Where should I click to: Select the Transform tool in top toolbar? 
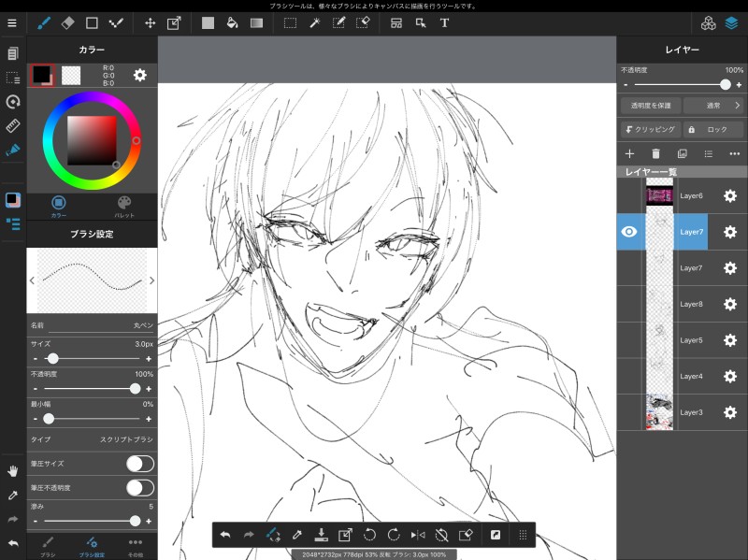click(x=174, y=22)
